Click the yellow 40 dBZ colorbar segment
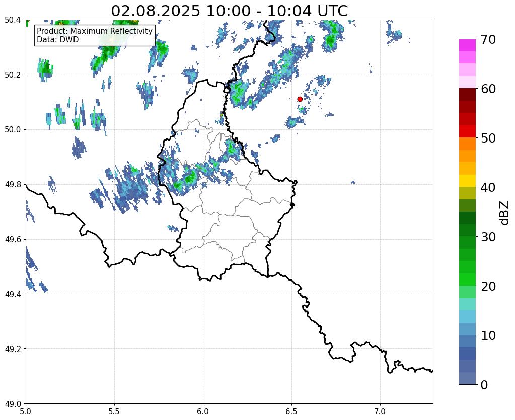515x420 pixels. pyautogui.click(x=467, y=181)
